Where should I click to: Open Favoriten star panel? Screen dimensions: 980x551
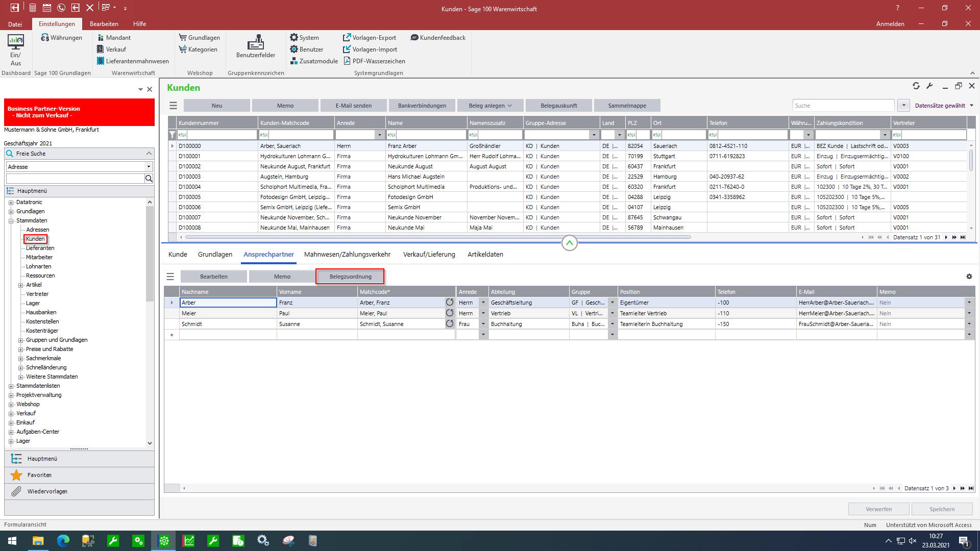tap(79, 475)
